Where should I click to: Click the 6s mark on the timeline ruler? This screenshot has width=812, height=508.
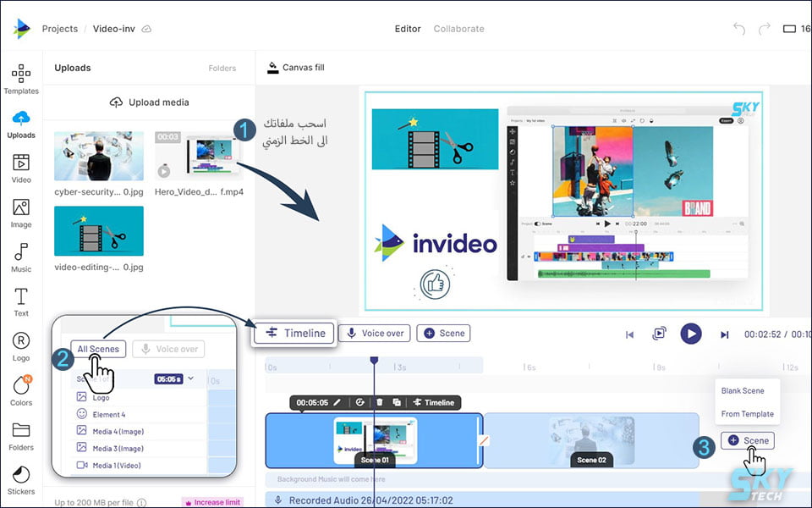[529, 367]
